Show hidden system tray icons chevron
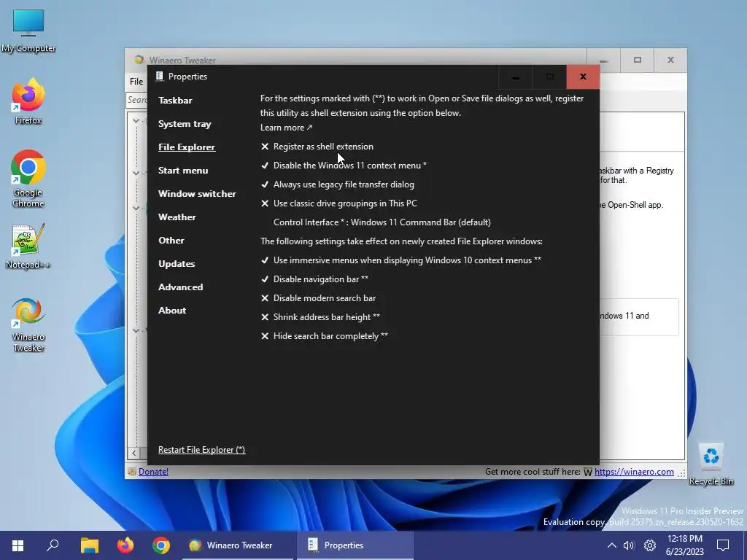The image size is (747, 560). [612, 545]
